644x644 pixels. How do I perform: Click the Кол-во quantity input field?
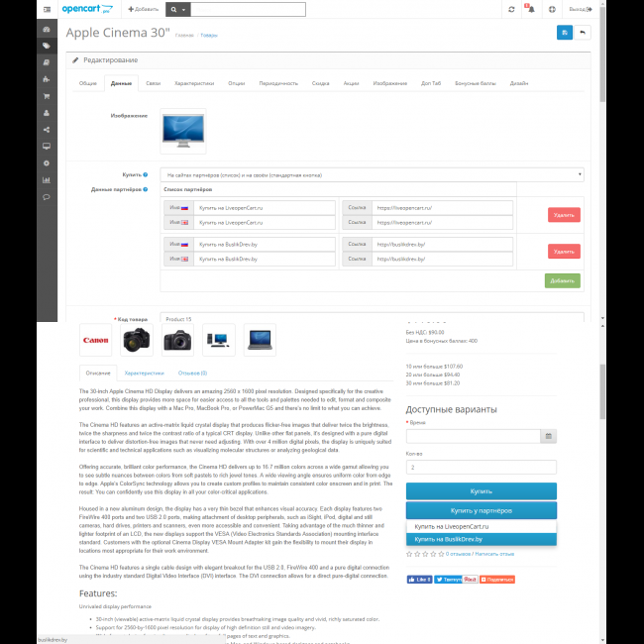[481, 466]
